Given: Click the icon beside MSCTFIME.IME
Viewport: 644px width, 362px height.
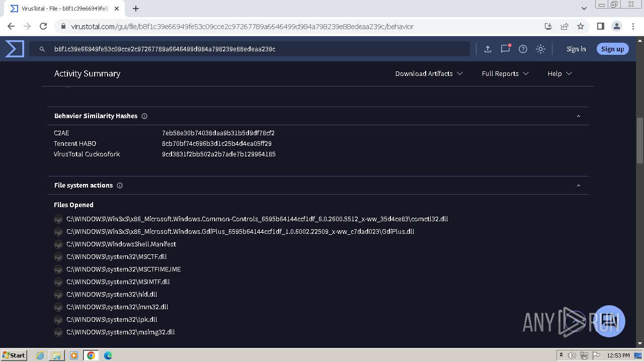Looking at the screenshot, I should (58, 269).
